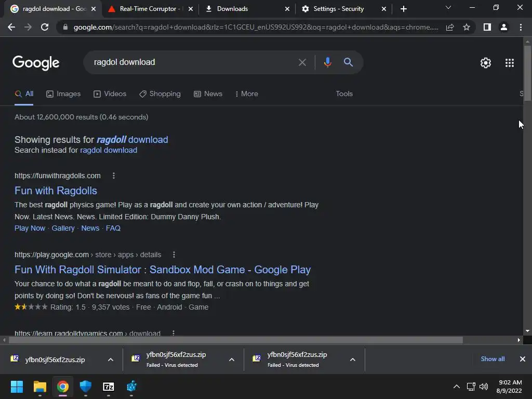Open a new browser tab

(403, 9)
